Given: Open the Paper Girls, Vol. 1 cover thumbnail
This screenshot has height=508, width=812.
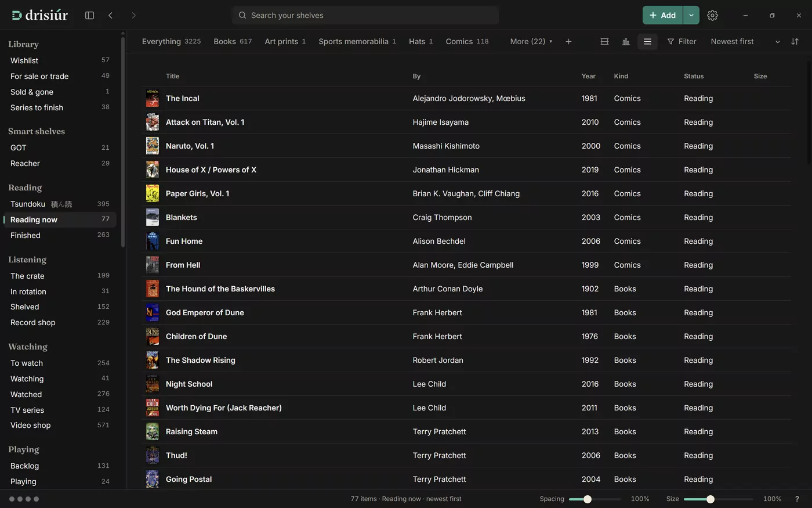Looking at the screenshot, I should [153, 193].
